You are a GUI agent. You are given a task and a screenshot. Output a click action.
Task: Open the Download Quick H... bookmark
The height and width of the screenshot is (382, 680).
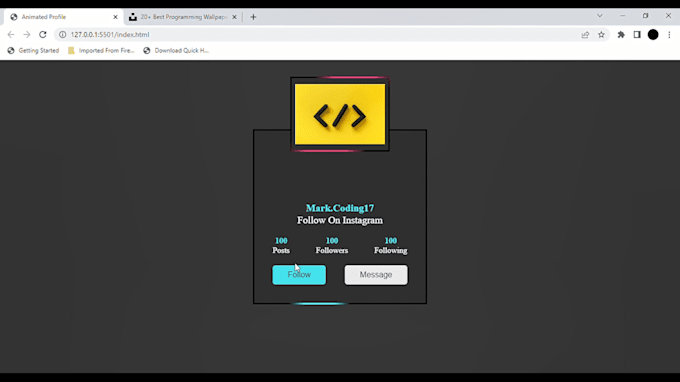pyautogui.click(x=176, y=51)
